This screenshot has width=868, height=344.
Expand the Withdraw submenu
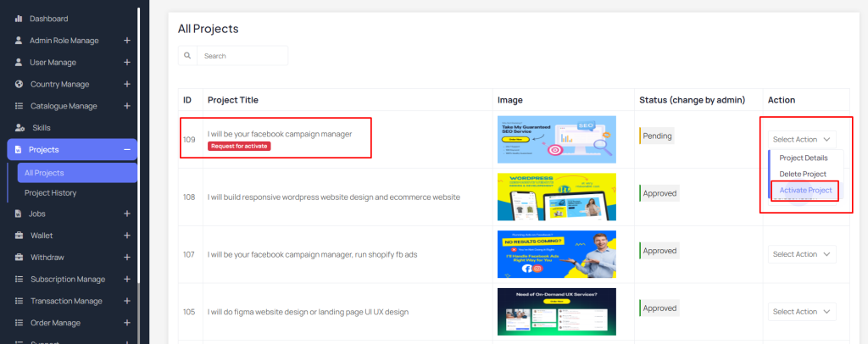[127, 258]
